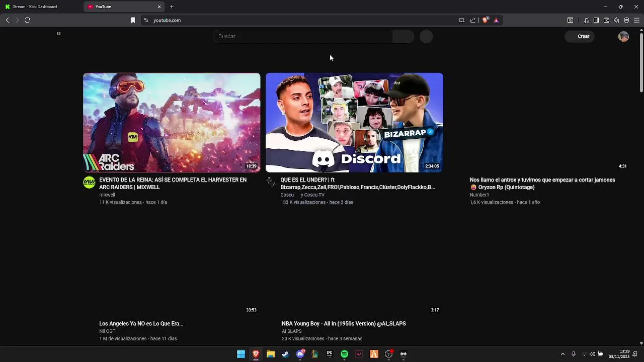Screen dimensions: 644x362
Task: Open the Brave VPN shield icon
Action: 626,20
